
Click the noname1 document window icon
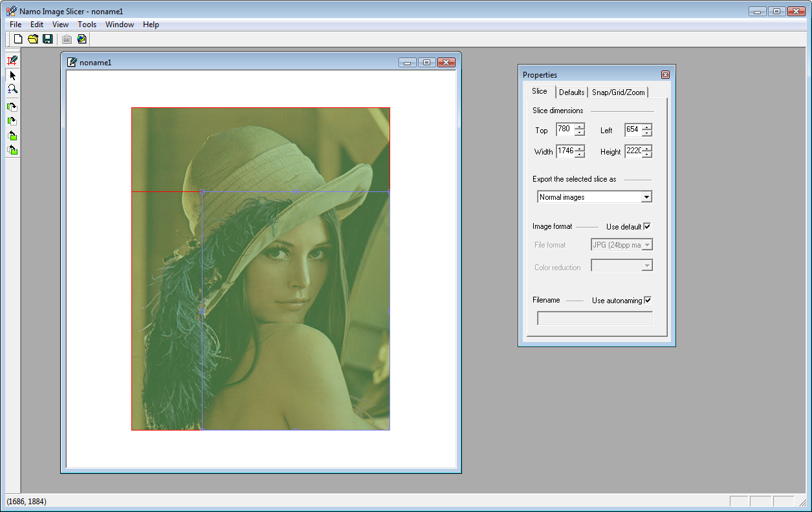pos(72,62)
